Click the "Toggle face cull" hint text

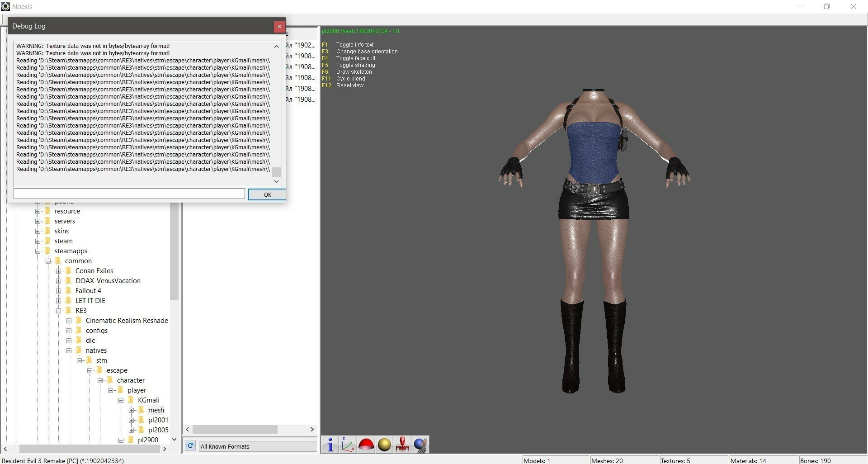click(355, 58)
